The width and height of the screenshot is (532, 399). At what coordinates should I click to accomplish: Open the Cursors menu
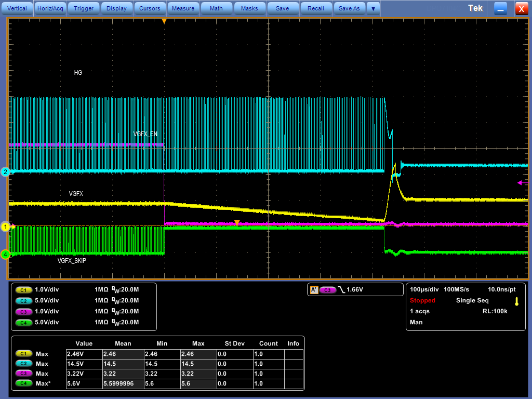150,8
